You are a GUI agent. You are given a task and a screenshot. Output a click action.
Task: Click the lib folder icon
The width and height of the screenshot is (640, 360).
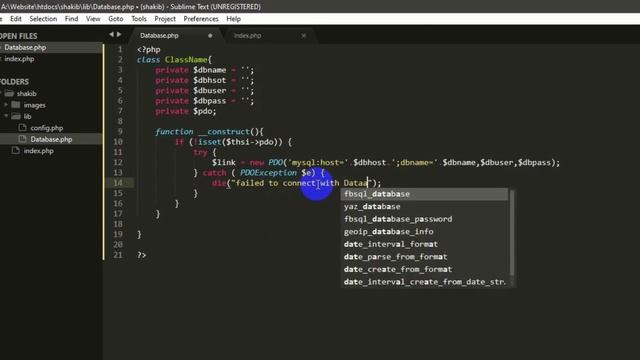pos(16,116)
